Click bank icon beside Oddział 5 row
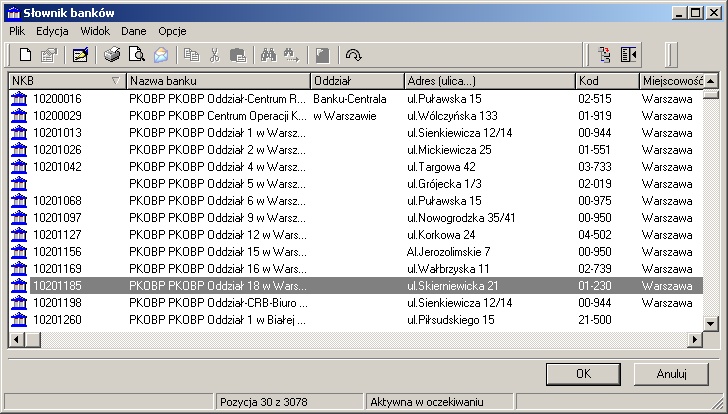 tap(19, 184)
